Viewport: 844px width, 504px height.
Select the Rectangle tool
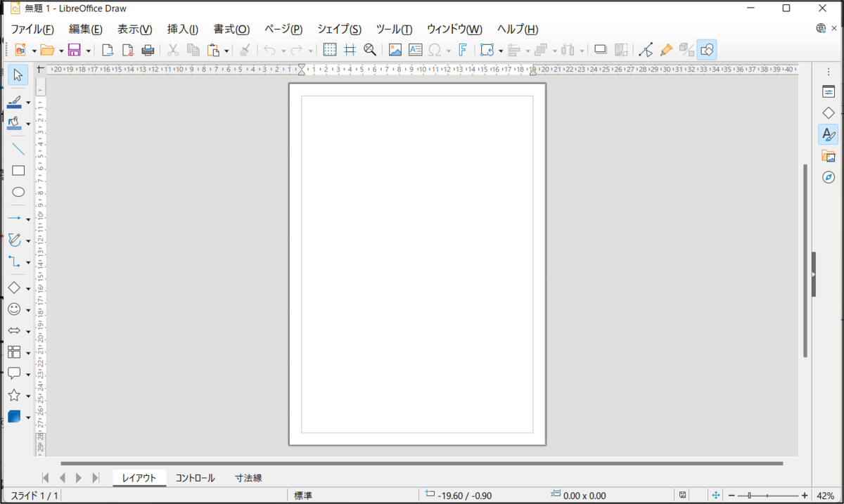point(18,170)
